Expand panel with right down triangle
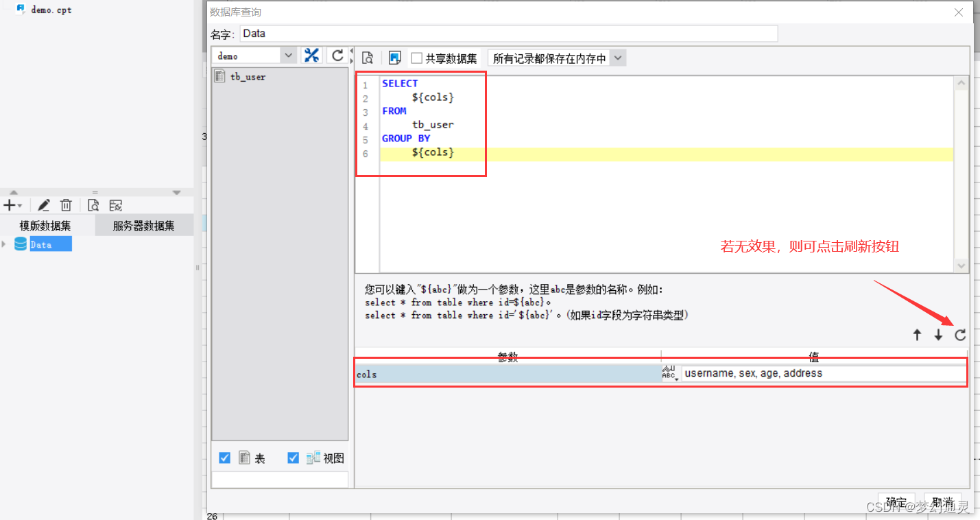Image resolution: width=980 pixels, height=520 pixels. 177,192
